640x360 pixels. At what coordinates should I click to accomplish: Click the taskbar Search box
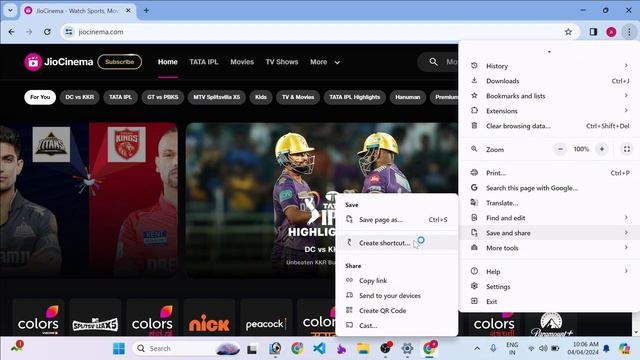click(186, 349)
